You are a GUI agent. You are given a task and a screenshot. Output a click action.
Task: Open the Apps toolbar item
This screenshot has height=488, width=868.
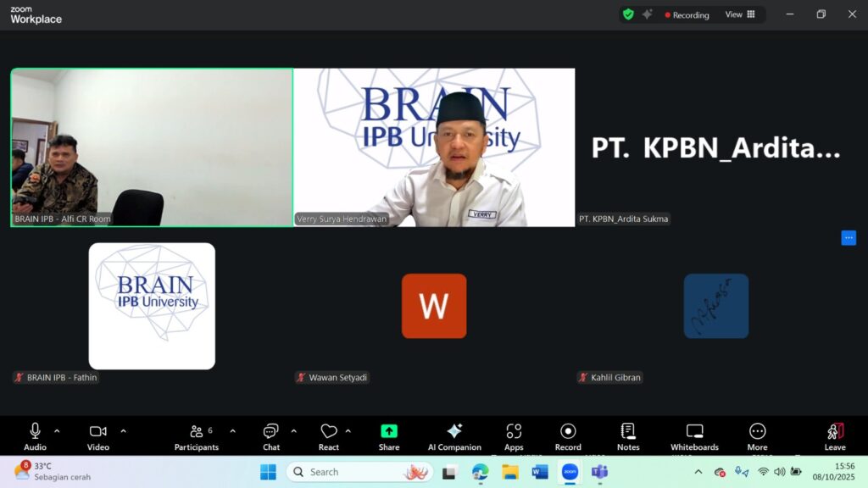coord(514,435)
